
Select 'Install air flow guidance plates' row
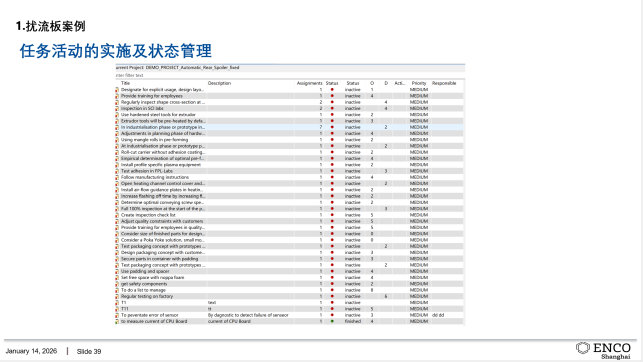290,190
